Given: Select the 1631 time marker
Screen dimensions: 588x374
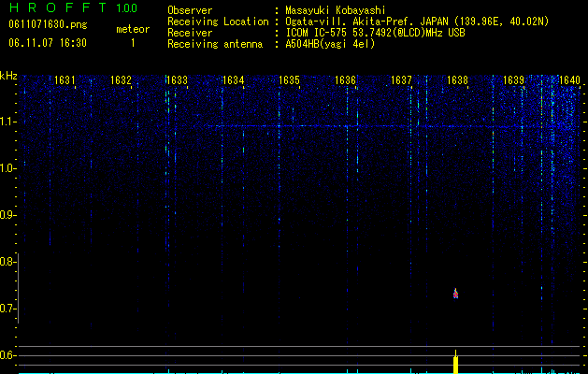Looking at the screenshot, I should pos(65,80).
